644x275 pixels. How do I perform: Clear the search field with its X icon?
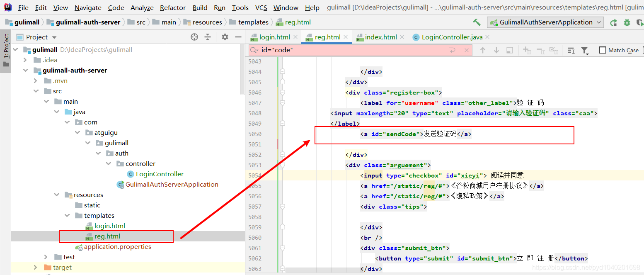[x=467, y=50]
